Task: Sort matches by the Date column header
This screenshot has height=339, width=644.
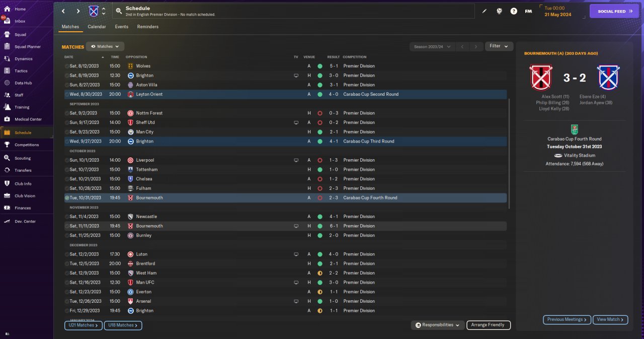Action: coord(69,57)
